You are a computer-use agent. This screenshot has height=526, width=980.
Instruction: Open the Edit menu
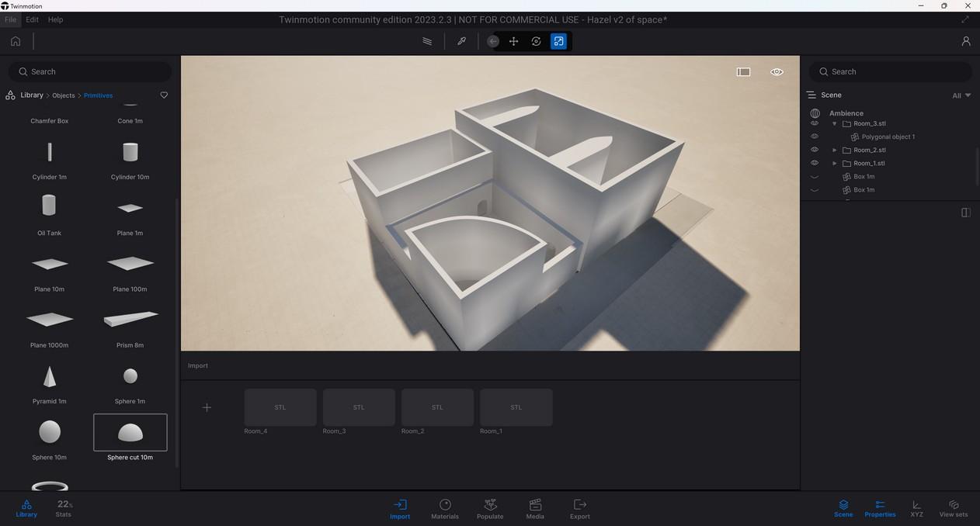pyautogui.click(x=32, y=19)
